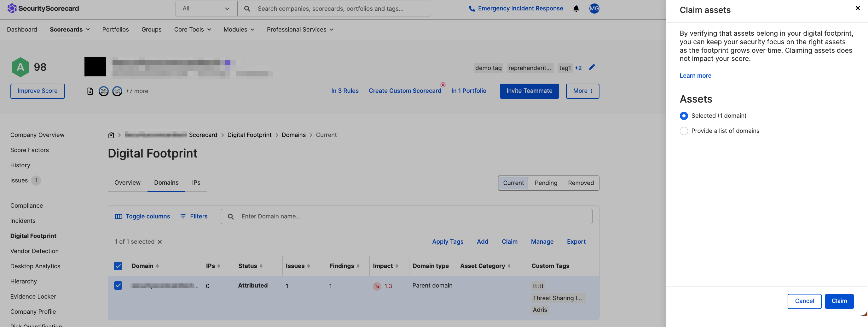
Task: Click the search magnifier in top bar
Action: 247,9
